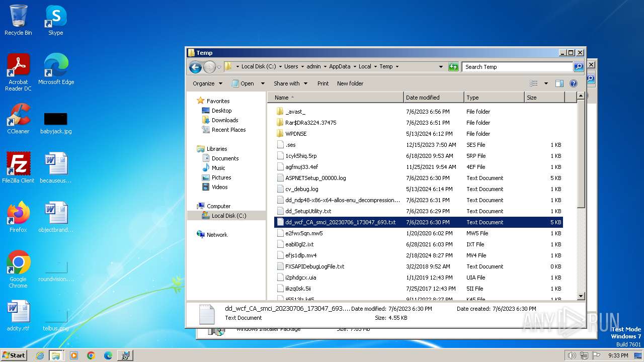Open Firefox desktop shortcut
Viewport: 644px width, 362px height.
[x=18, y=217]
